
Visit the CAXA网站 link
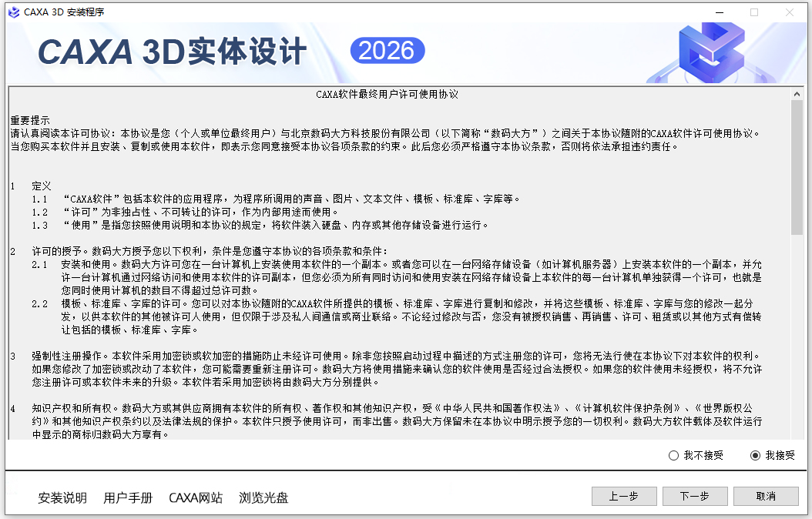(x=196, y=497)
